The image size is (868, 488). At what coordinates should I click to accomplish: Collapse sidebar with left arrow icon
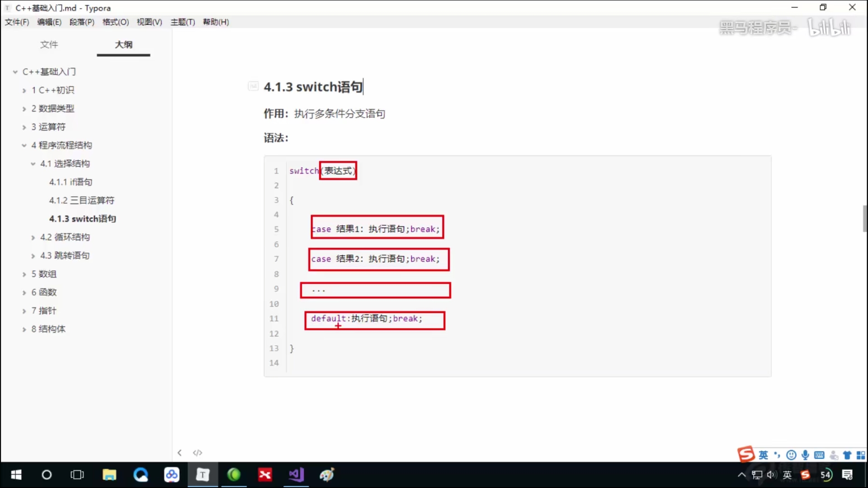179,453
